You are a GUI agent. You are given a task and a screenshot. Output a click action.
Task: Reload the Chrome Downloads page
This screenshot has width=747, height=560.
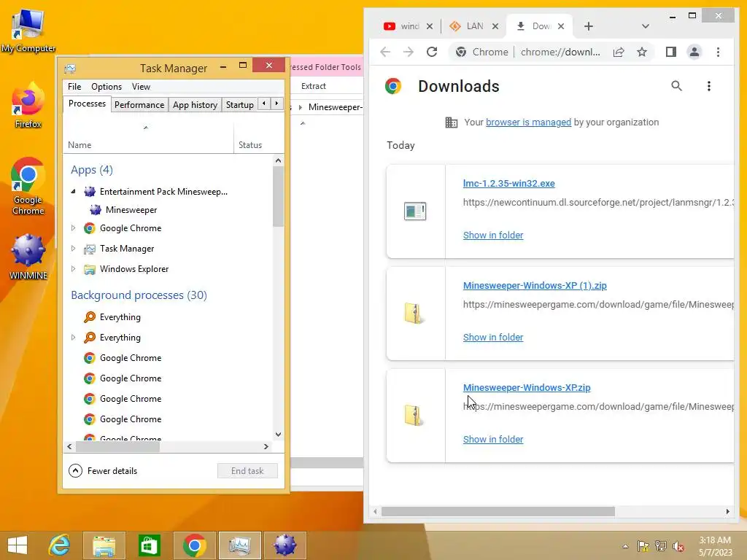(432, 52)
